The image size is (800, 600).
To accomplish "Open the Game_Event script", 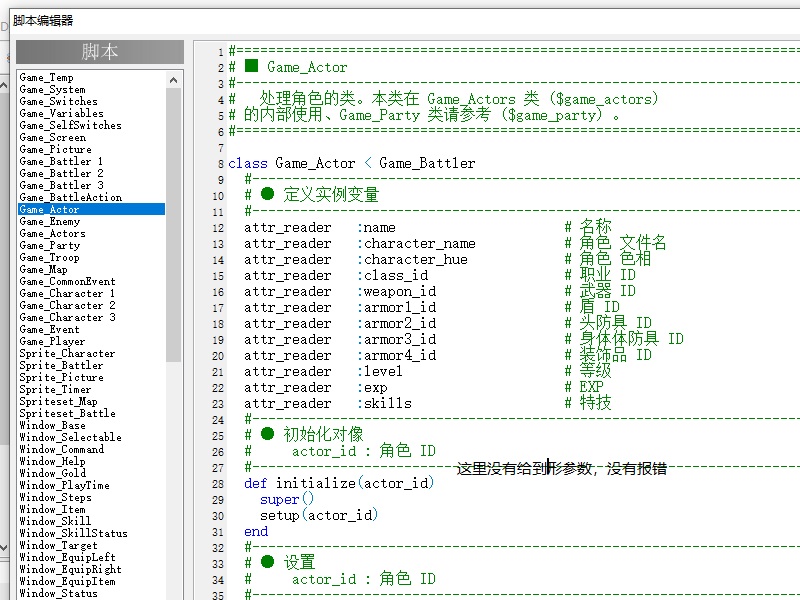I will coord(49,329).
